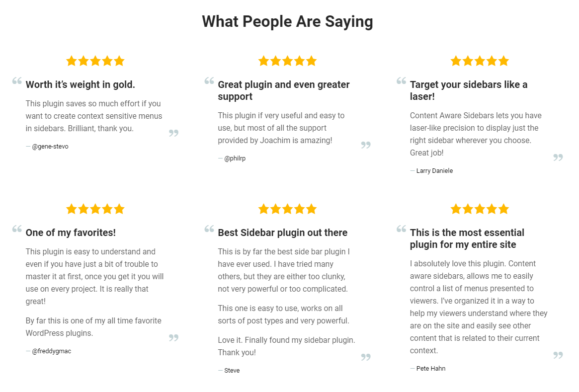Screen dimensions: 579x392
Task: Click the closing quote mark in the @freddygmac review
Action: click(x=173, y=338)
